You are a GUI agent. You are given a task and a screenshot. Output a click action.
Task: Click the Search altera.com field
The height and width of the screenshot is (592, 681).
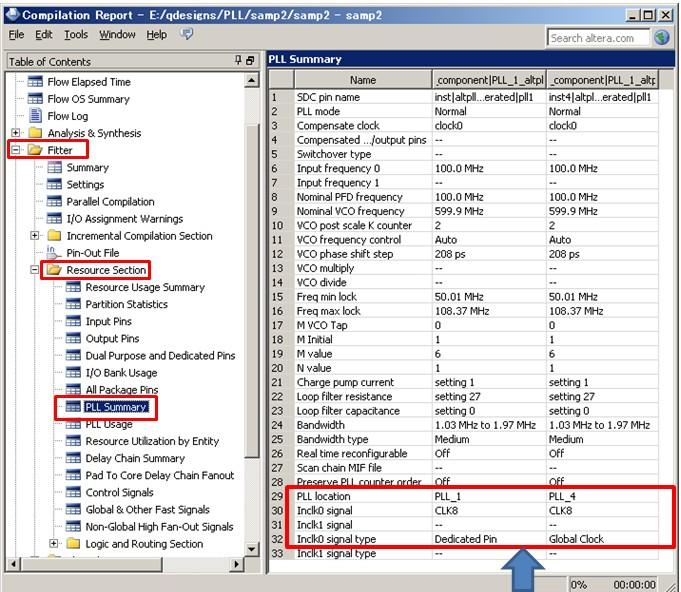click(597, 38)
